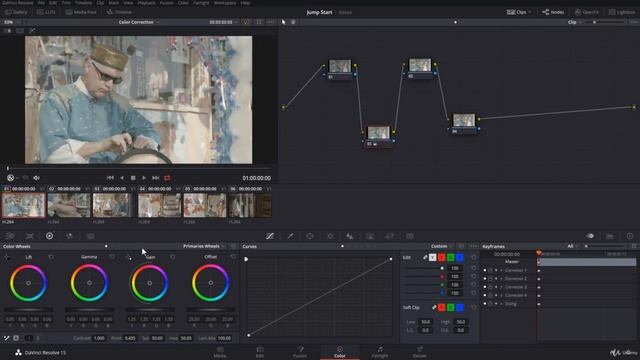Mute the viewer audio speaker icon

point(36,178)
